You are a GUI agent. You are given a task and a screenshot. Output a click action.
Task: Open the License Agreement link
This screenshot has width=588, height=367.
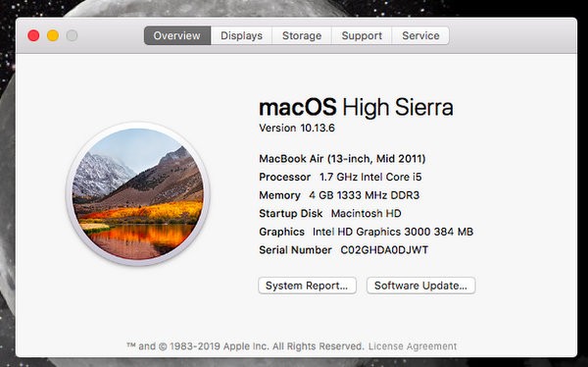pyautogui.click(x=413, y=346)
